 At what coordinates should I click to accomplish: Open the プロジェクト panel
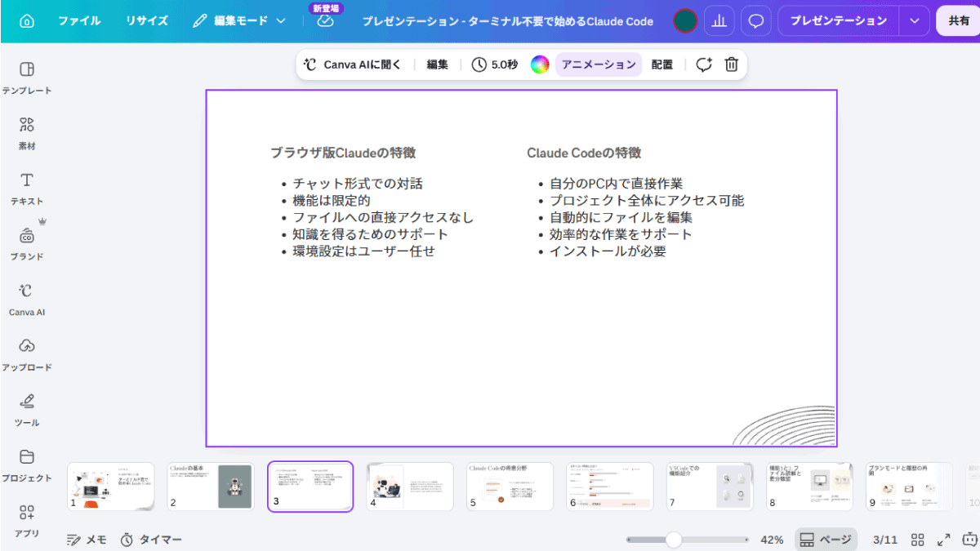26,465
